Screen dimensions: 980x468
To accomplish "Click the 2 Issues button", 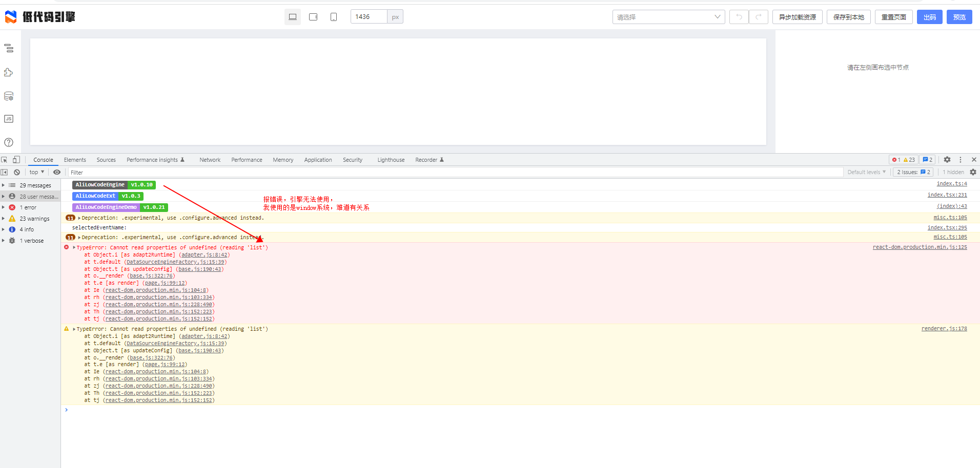I will (913, 172).
